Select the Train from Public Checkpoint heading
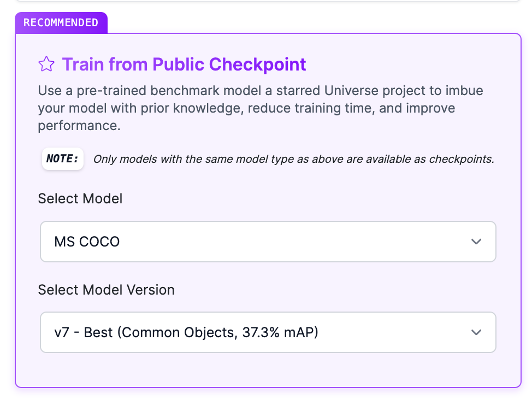Viewport: 532px width, 399px height. (184, 64)
